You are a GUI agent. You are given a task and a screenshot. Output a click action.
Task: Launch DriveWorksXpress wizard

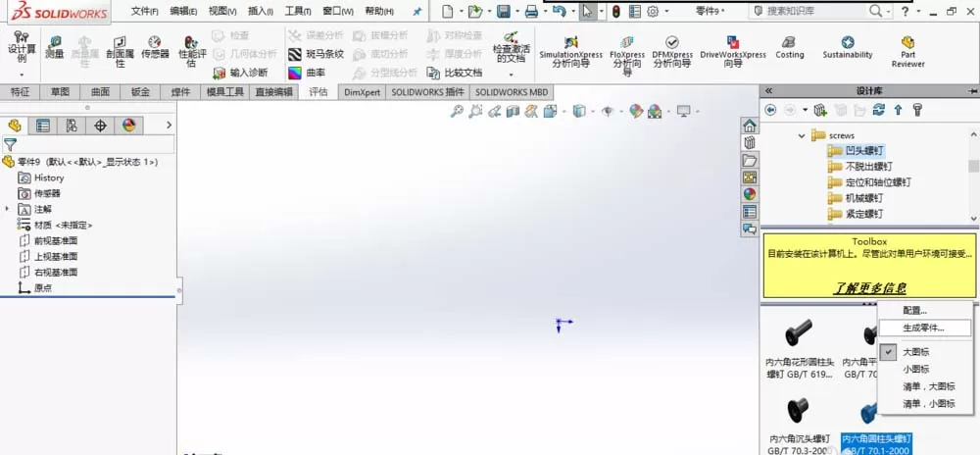click(732, 51)
